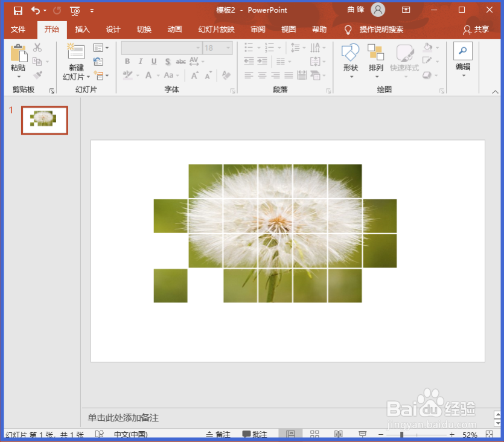
Task: Open the 形状 shapes gallery
Action: click(350, 61)
